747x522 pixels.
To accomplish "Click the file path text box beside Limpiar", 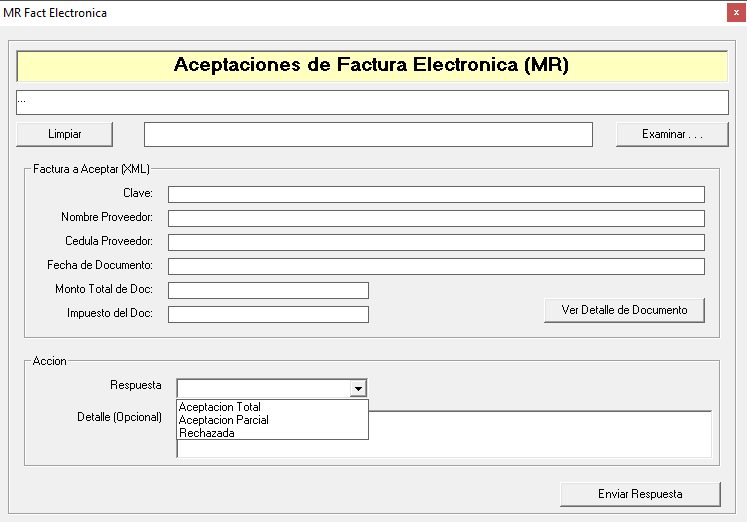I will [368, 134].
